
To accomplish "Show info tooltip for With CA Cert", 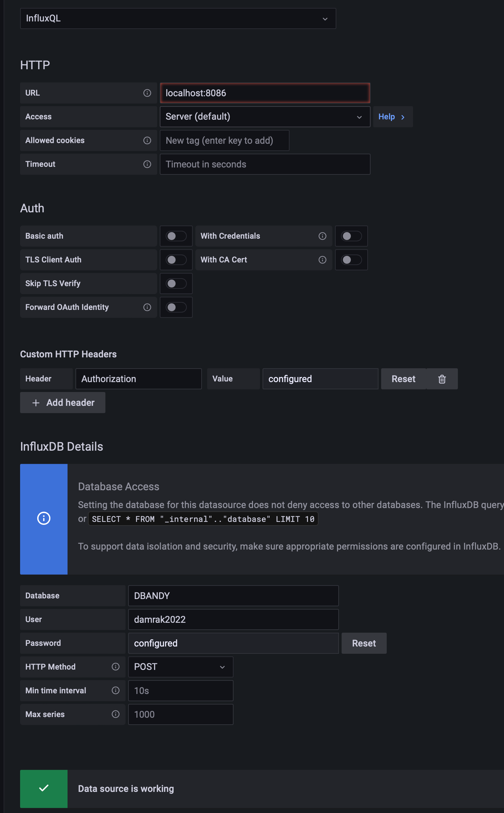I will (322, 260).
